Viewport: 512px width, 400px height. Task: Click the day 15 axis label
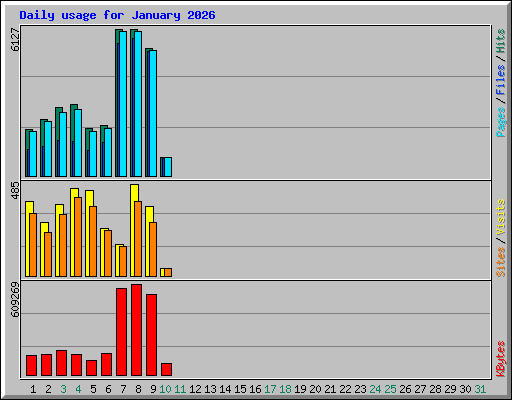click(240, 389)
